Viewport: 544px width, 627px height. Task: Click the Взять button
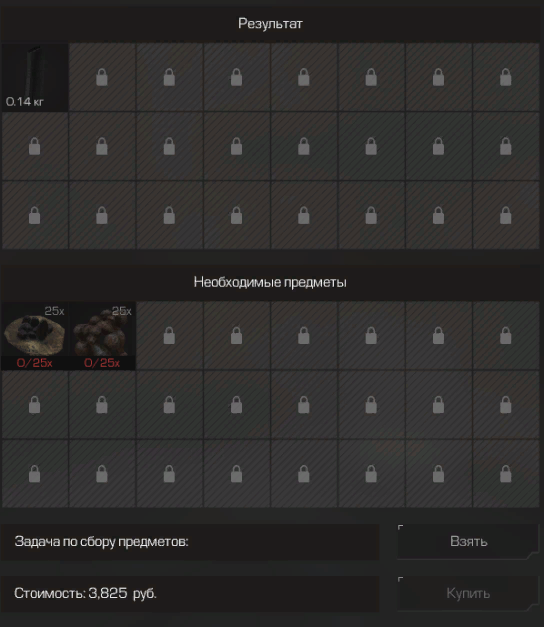[x=468, y=541]
